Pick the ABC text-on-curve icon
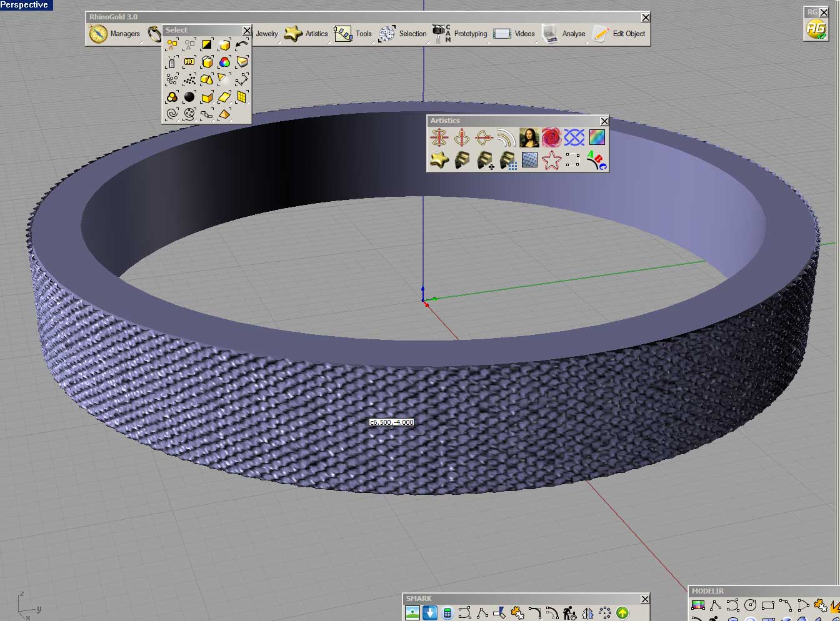Image resolution: width=840 pixels, height=621 pixels. pos(596,161)
